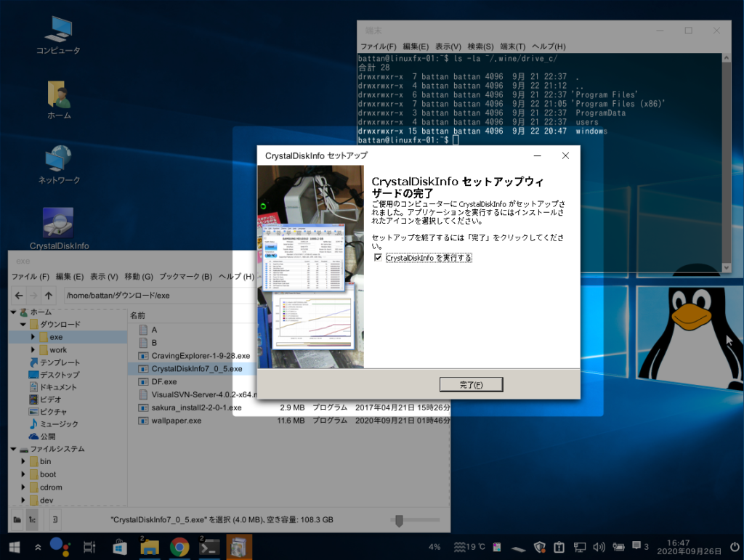Expand the dev folder tree node
This screenshot has height=560, width=744.
click(23, 500)
